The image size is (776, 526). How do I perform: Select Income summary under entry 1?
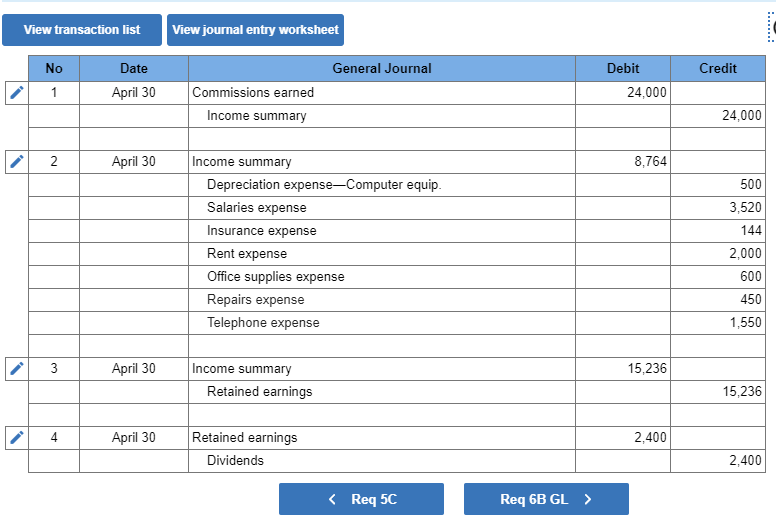[382, 116]
